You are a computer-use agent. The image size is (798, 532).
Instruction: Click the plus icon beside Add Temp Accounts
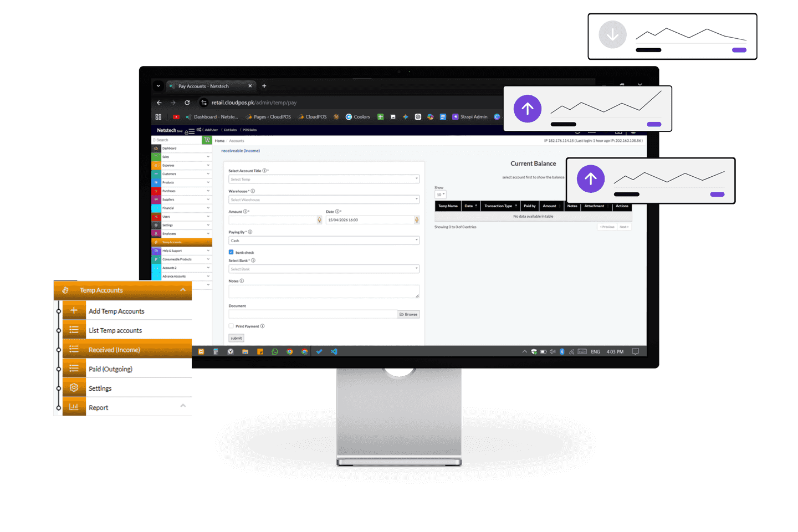coord(74,310)
